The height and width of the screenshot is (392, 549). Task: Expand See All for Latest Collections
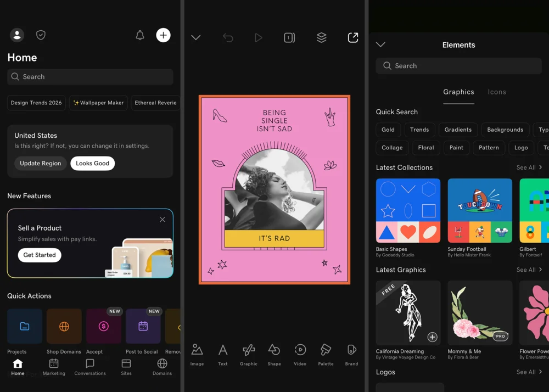tap(529, 167)
